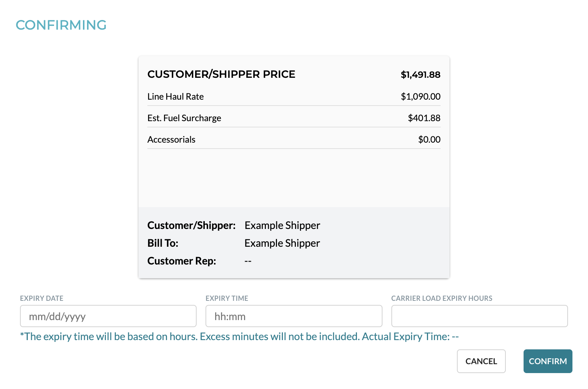This screenshot has width=588, height=389.
Task: Select the $1,090.00 line haul amount
Action: pos(421,97)
